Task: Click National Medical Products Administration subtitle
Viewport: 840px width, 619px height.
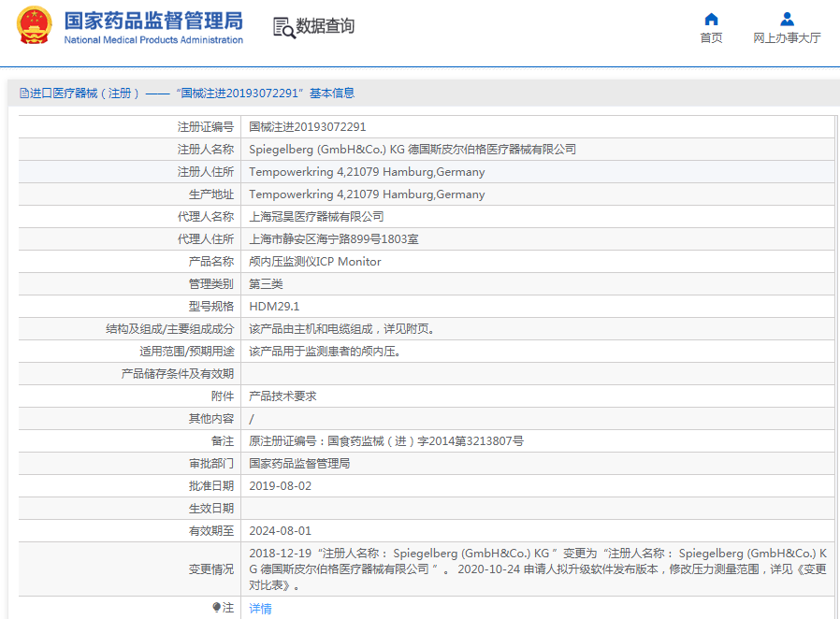Action: pyautogui.click(x=153, y=40)
